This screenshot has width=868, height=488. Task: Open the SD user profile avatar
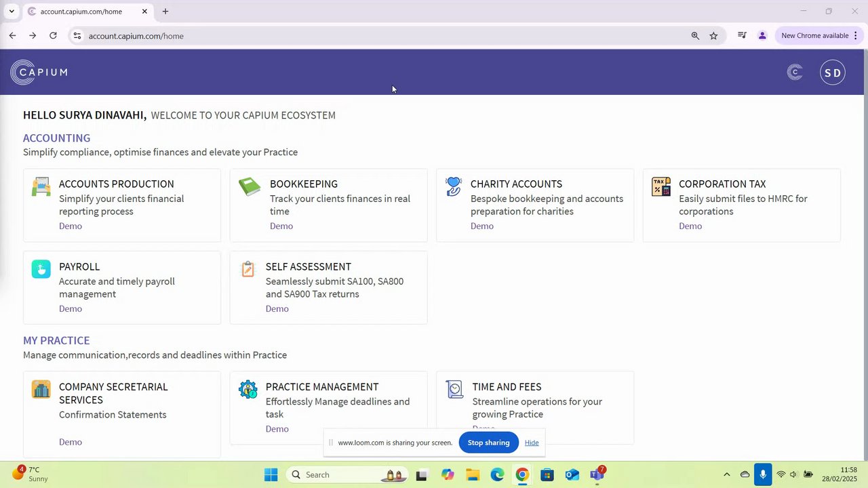(833, 73)
